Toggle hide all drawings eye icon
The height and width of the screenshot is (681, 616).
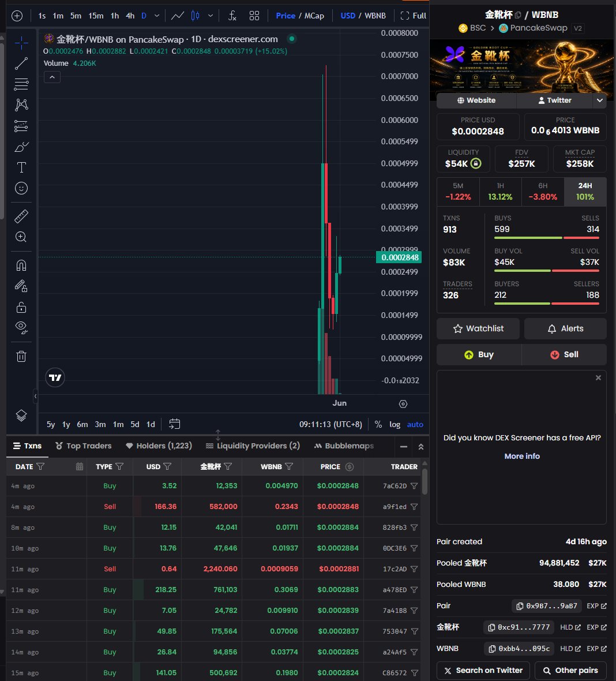pos(21,328)
